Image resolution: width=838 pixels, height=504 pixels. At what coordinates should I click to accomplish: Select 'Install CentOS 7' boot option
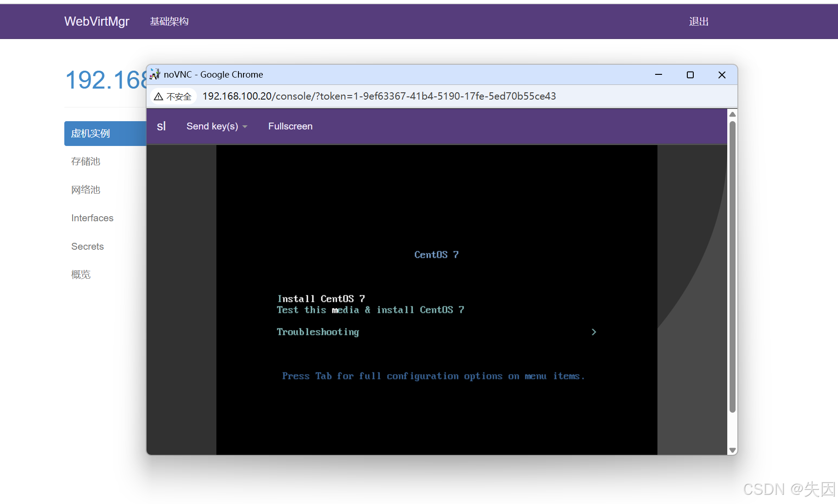click(x=321, y=299)
